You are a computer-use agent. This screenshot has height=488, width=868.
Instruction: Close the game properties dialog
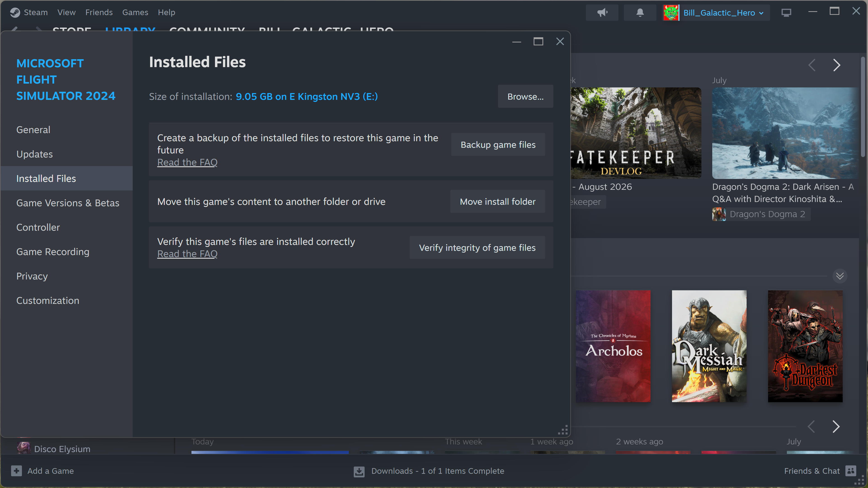(x=560, y=41)
